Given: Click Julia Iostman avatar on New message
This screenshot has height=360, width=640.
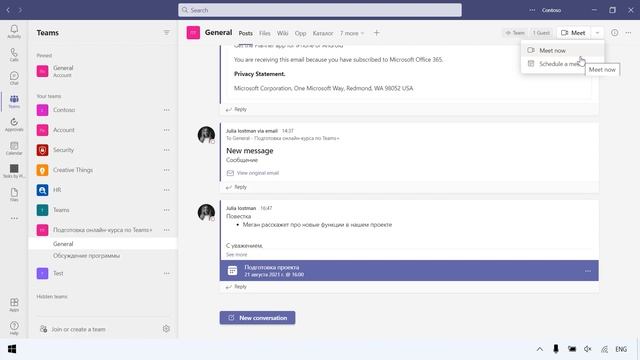Looking at the screenshot, I should [206, 135].
